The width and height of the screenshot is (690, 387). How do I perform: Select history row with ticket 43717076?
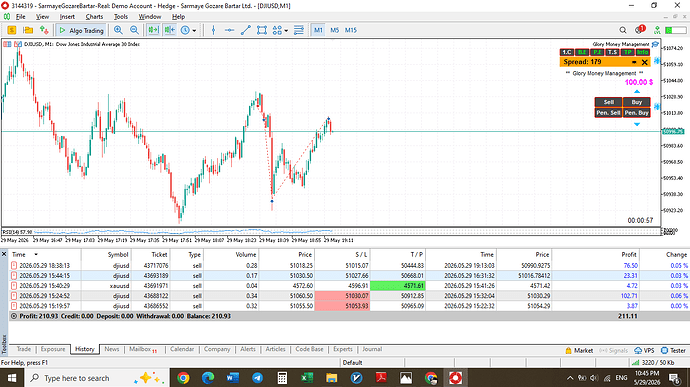[349, 265]
